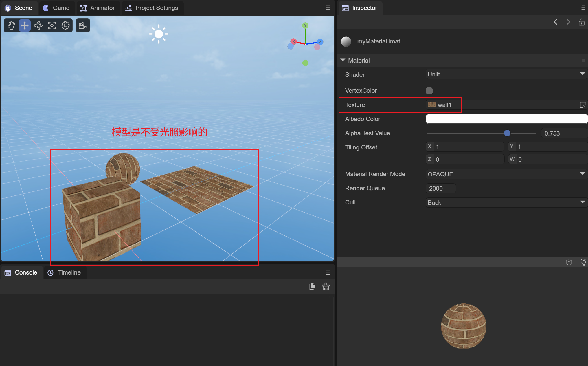Open Material Render Mode dropdown
Screen dimensions: 588x366
[506, 174]
